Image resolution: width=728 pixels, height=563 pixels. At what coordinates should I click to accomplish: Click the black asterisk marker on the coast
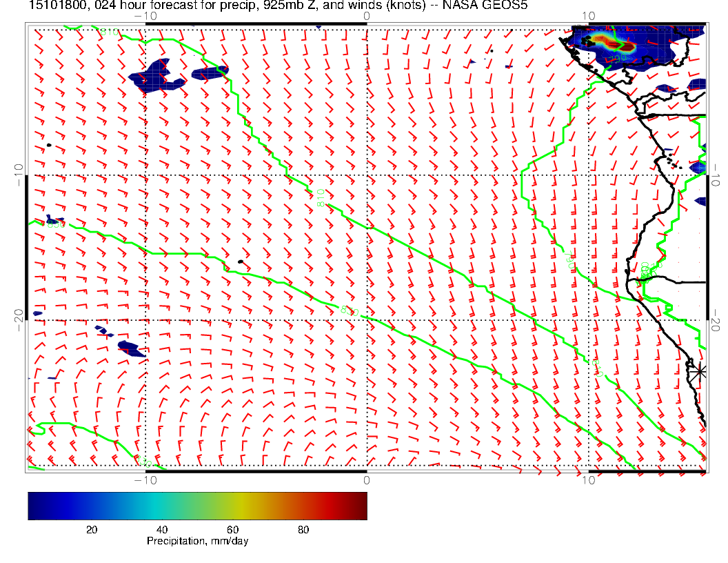(700, 371)
